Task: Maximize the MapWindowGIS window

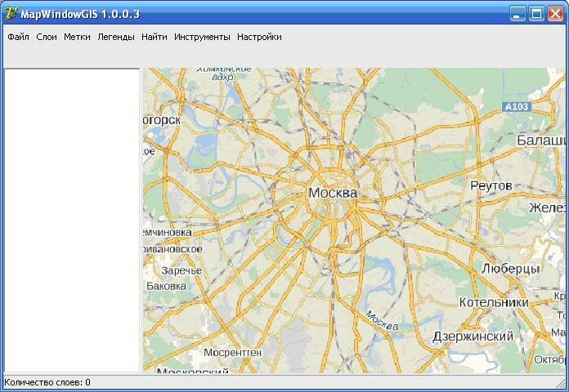Action: pos(536,13)
